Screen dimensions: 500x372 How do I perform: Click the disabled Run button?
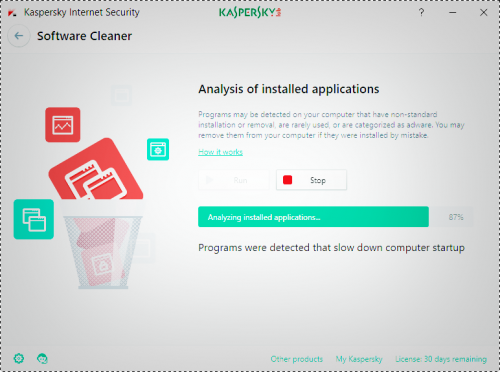coord(233,180)
